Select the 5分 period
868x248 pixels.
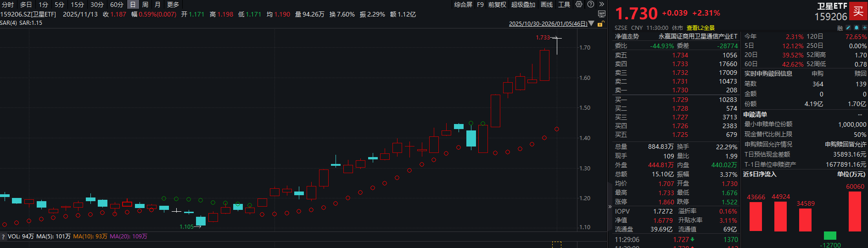coord(59,5)
